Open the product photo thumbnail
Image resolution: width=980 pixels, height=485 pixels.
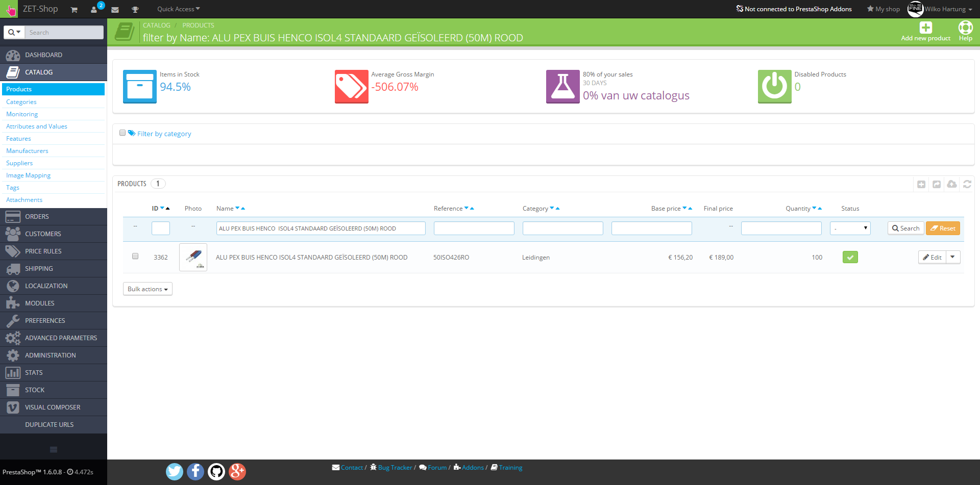[193, 258]
